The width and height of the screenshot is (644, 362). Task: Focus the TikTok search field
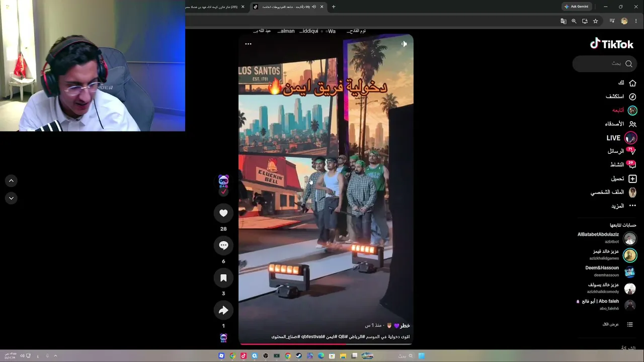coord(604,64)
